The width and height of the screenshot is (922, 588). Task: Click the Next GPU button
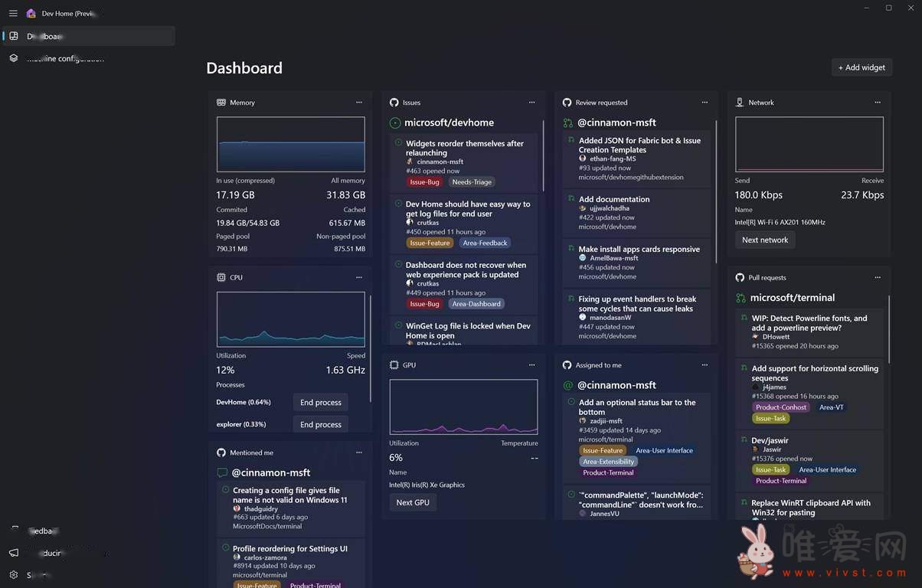coord(413,502)
